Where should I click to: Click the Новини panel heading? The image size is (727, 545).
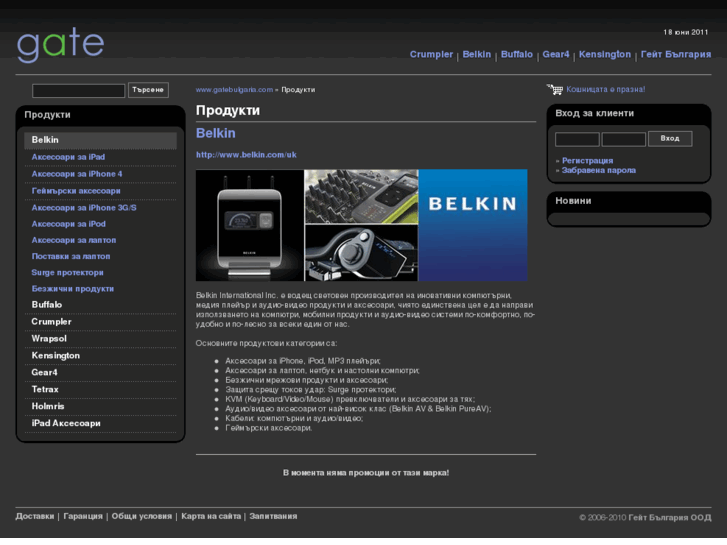click(573, 201)
